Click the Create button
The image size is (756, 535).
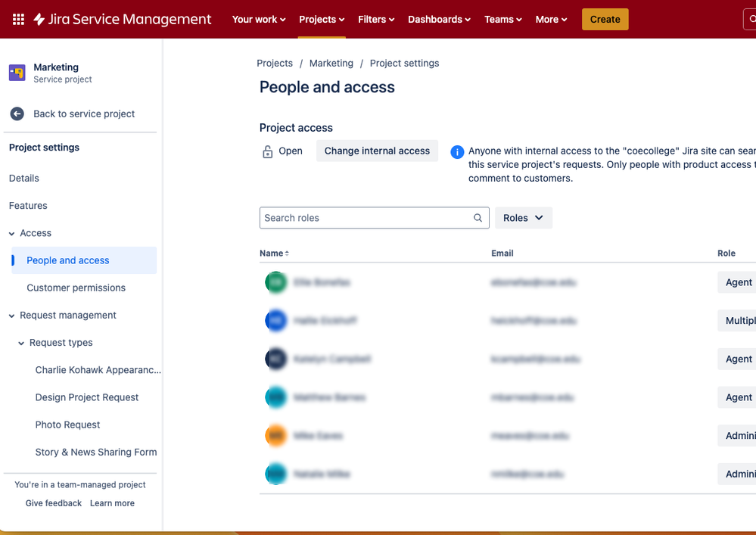[x=605, y=19]
